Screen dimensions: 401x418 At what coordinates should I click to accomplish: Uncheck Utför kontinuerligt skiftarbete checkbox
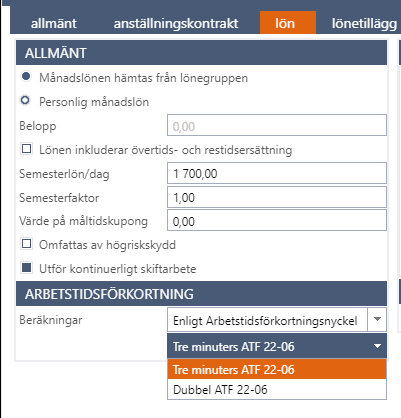(x=27, y=268)
